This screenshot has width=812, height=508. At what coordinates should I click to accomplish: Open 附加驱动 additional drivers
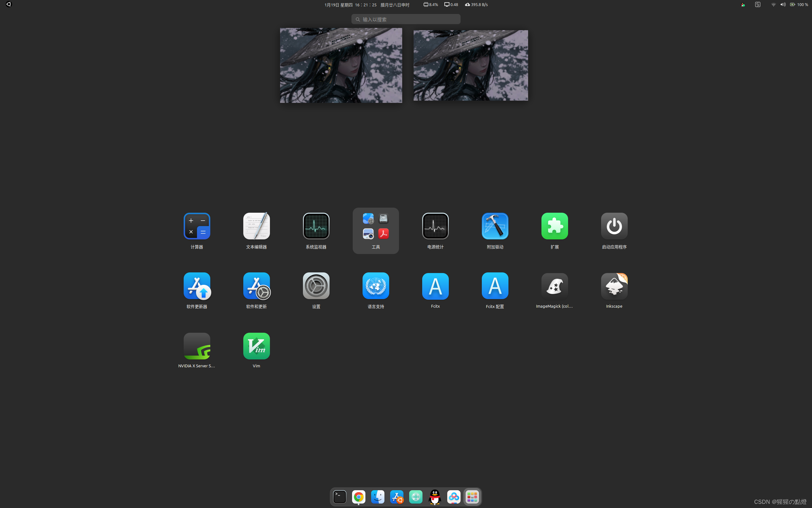point(495,231)
